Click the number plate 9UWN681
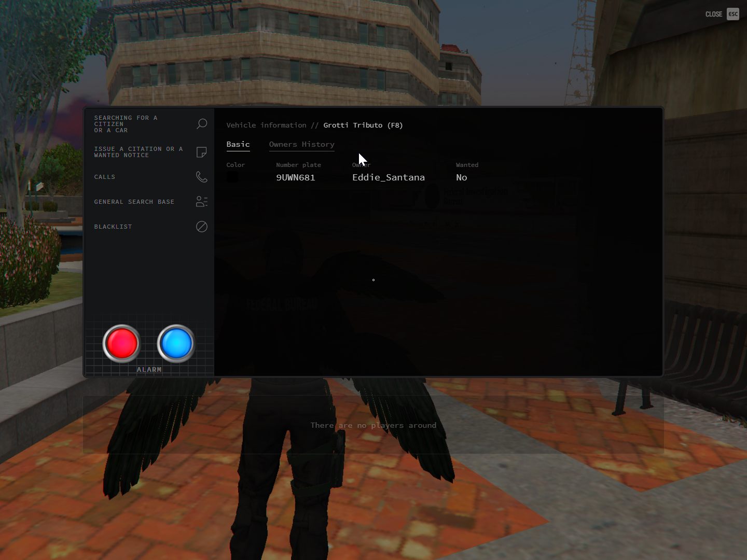Image resolution: width=747 pixels, height=560 pixels. point(296,177)
